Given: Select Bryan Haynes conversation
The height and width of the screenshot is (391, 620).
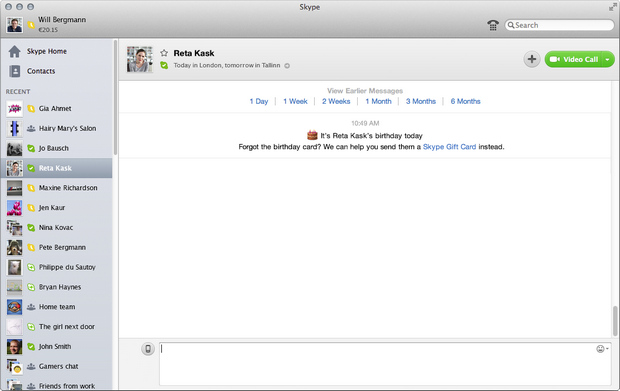Looking at the screenshot, I should 56,287.
